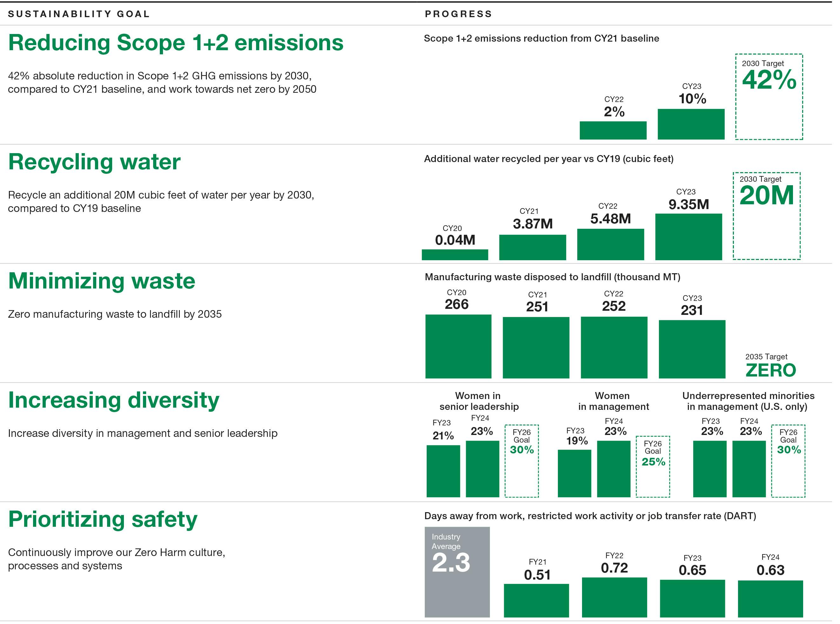This screenshot has width=840, height=624.
Task: Click the 'Women in senior leadership' label
Action: tap(479, 401)
